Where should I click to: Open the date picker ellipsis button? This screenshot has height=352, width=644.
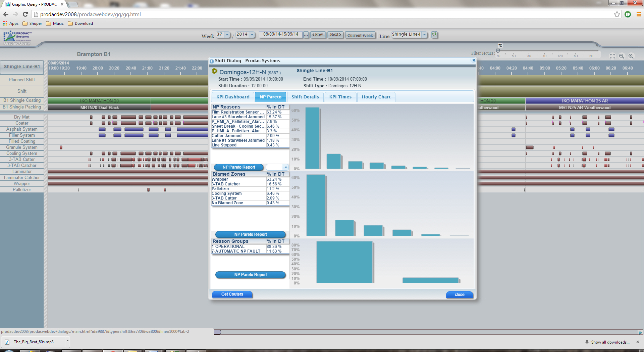click(306, 35)
